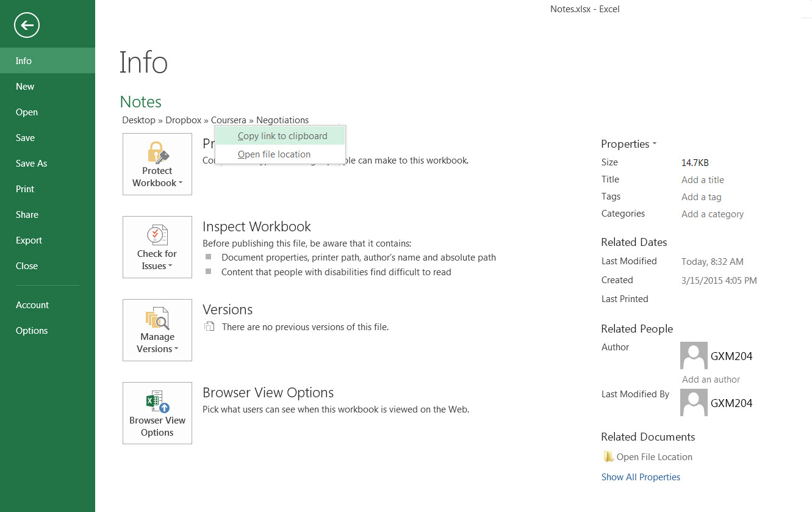
Task: Choose Open file location in popup menu
Action: 274,154
